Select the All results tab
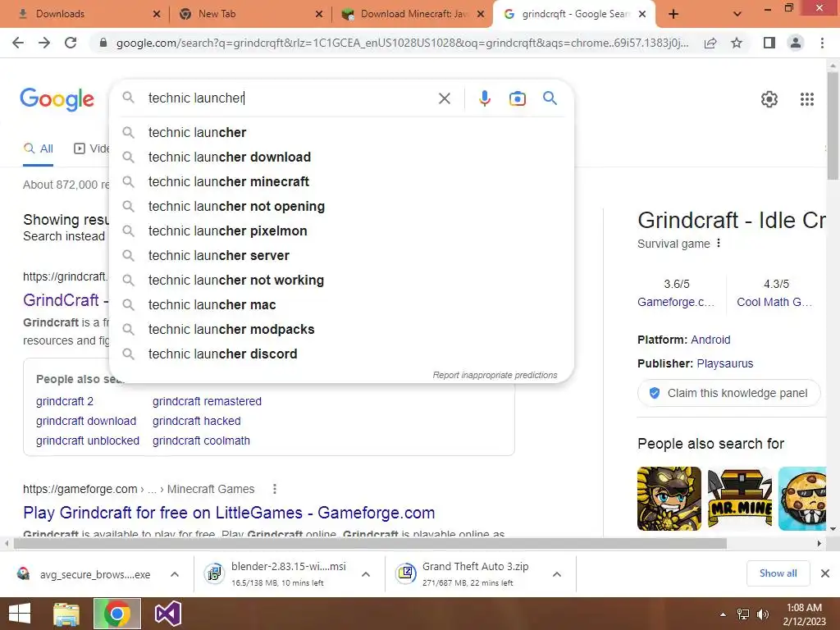Image resolution: width=840 pixels, height=630 pixels. 38,149
